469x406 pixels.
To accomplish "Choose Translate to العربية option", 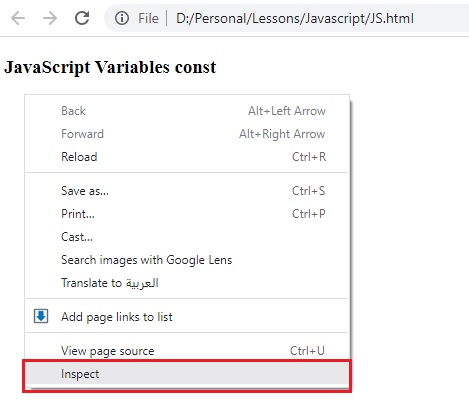I will pyautogui.click(x=187, y=283).
